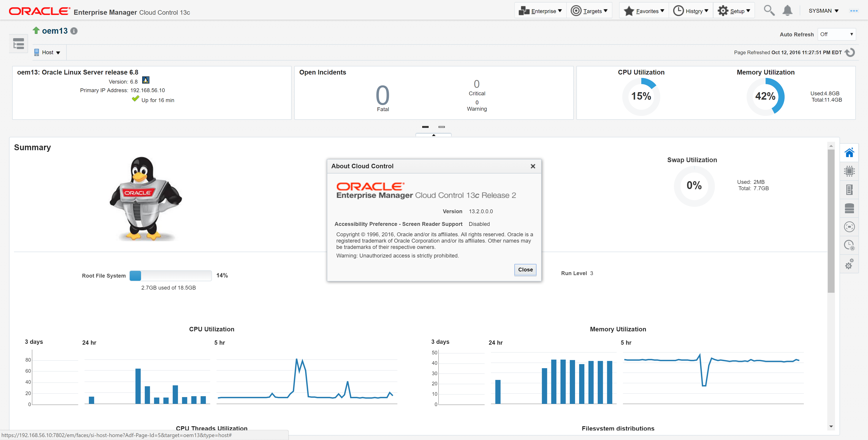The height and width of the screenshot is (440, 868).
Task: Open the Auto Refresh dropdown
Action: tap(836, 34)
